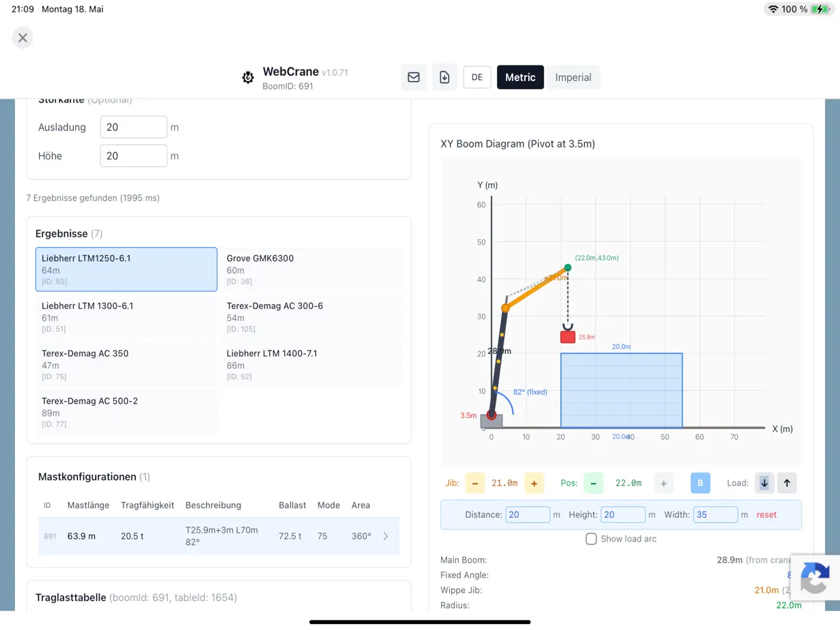Click the 20.5 t capacity value

click(132, 536)
